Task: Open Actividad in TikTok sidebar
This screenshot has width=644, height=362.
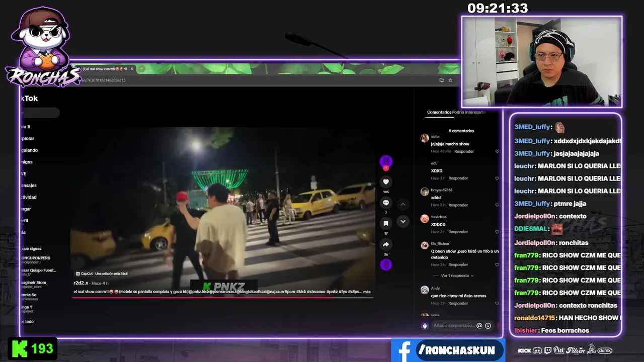Action: coord(29,197)
